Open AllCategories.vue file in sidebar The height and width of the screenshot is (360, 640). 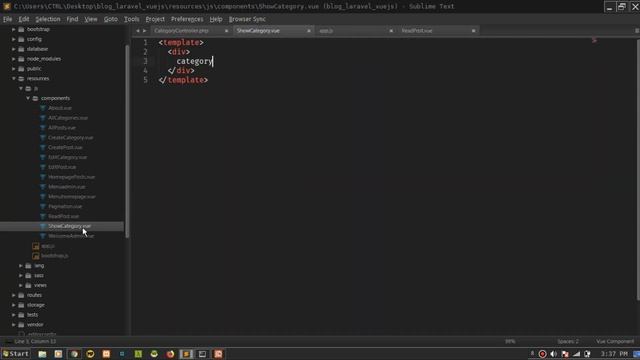[x=68, y=118]
